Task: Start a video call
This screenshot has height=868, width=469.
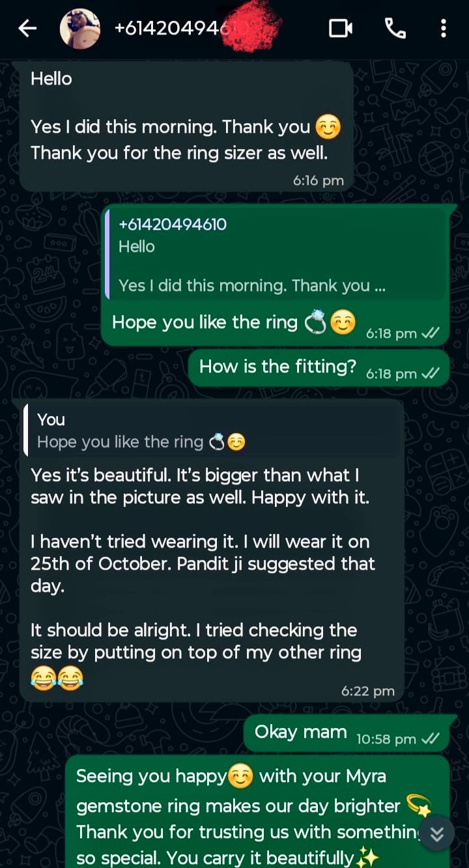Action: pyautogui.click(x=341, y=28)
